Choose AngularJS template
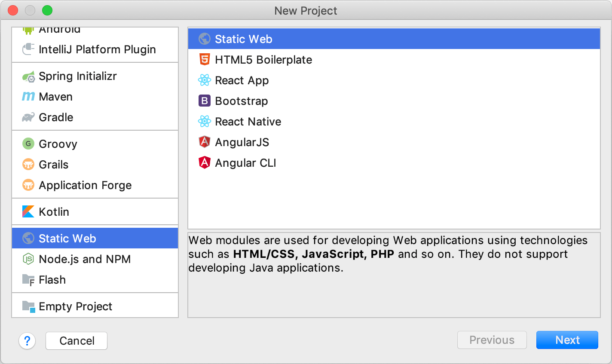Image resolution: width=612 pixels, height=364 pixels. coord(394,142)
